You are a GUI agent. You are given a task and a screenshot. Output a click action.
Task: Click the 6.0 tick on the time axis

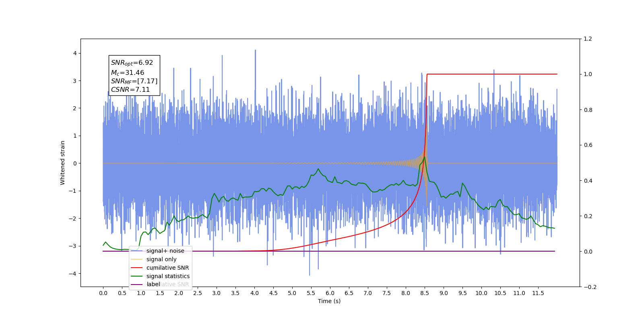(x=330, y=293)
